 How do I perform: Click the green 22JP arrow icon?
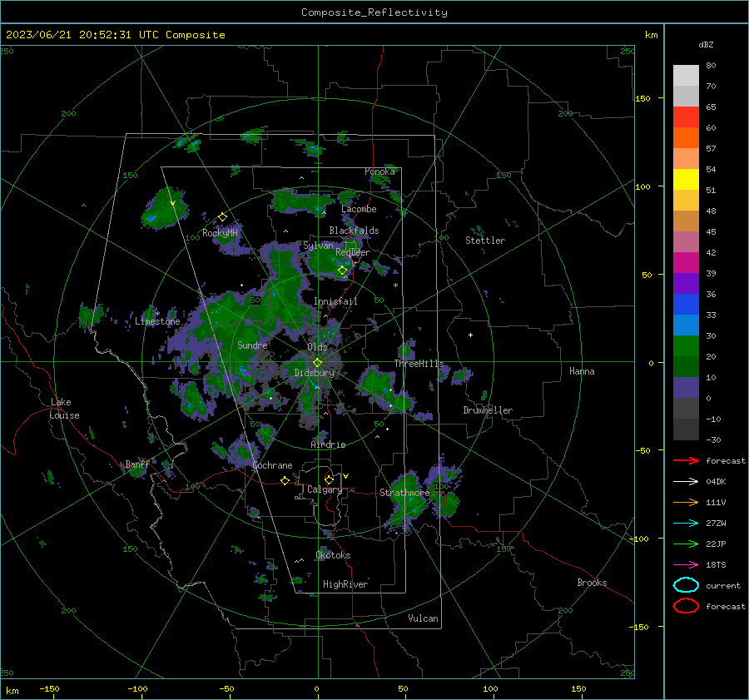686,544
